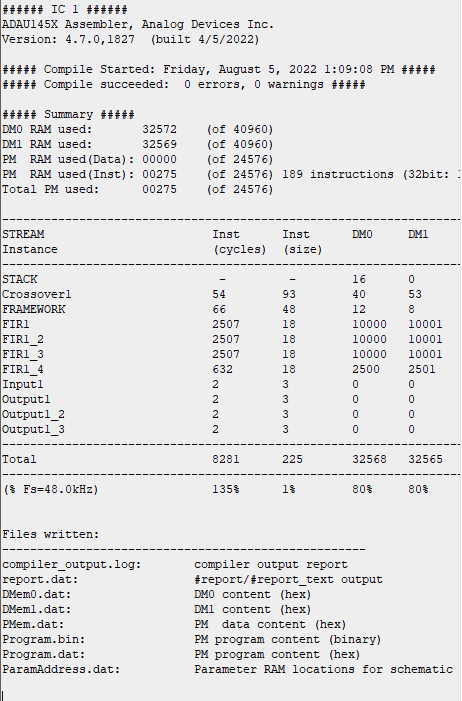Click the Crossover1 row name

coord(37,294)
